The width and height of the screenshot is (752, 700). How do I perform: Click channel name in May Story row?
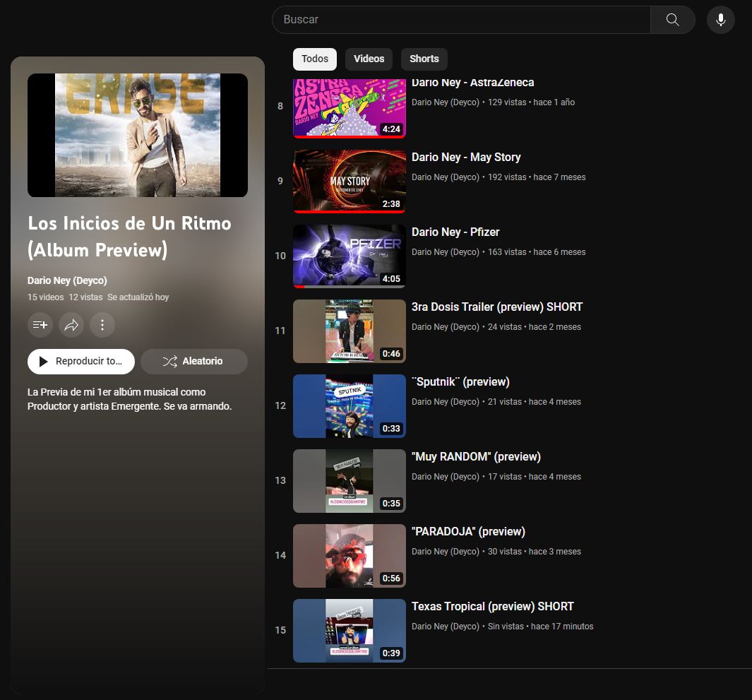click(446, 177)
